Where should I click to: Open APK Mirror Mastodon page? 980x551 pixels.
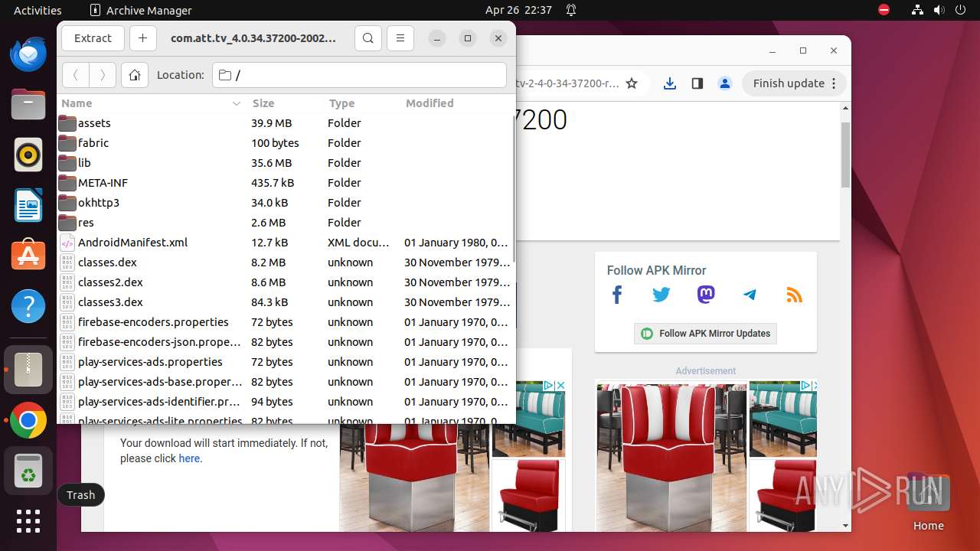pyautogui.click(x=706, y=295)
